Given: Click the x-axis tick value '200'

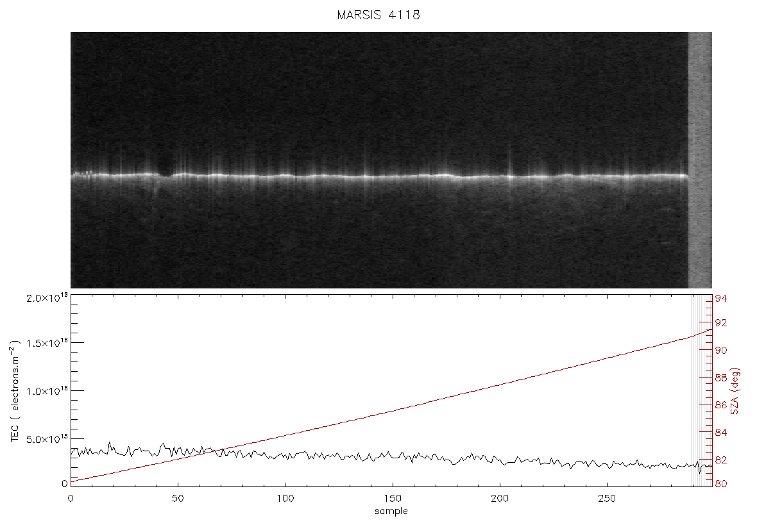Looking at the screenshot, I should click(x=499, y=499).
